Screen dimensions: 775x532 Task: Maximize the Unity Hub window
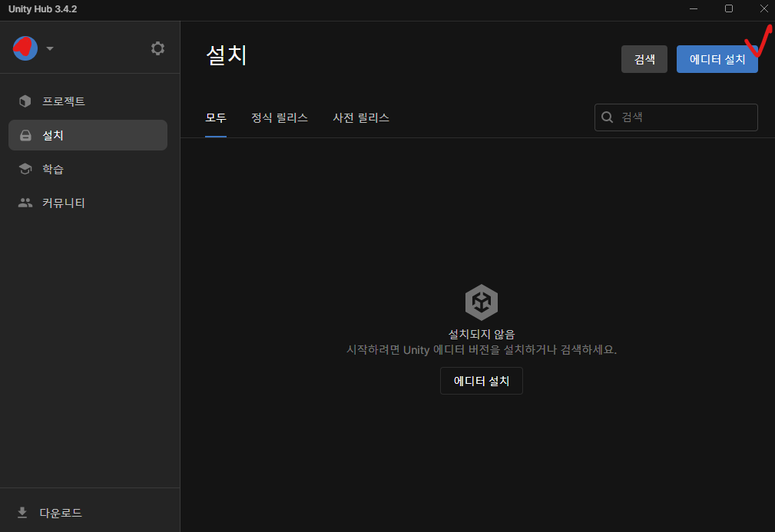click(729, 9)
